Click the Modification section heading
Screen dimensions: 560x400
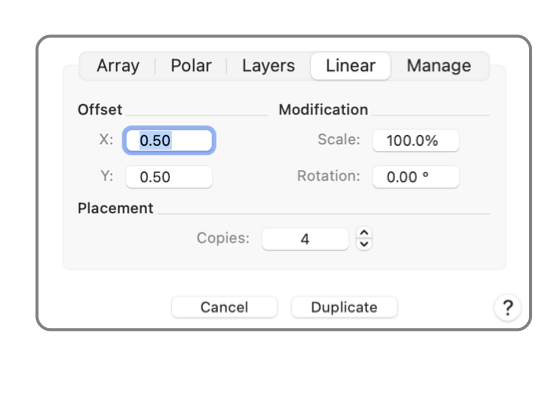(x=323, y=110)
